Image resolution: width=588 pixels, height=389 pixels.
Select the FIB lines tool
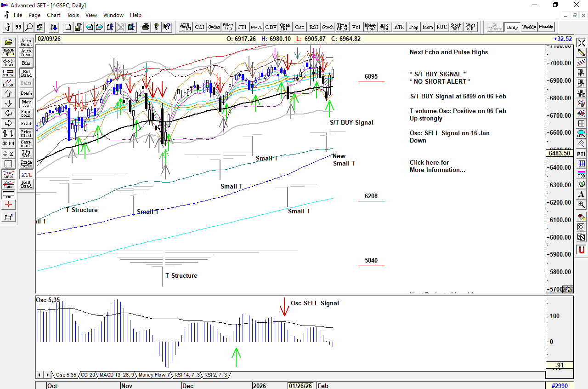8,194
